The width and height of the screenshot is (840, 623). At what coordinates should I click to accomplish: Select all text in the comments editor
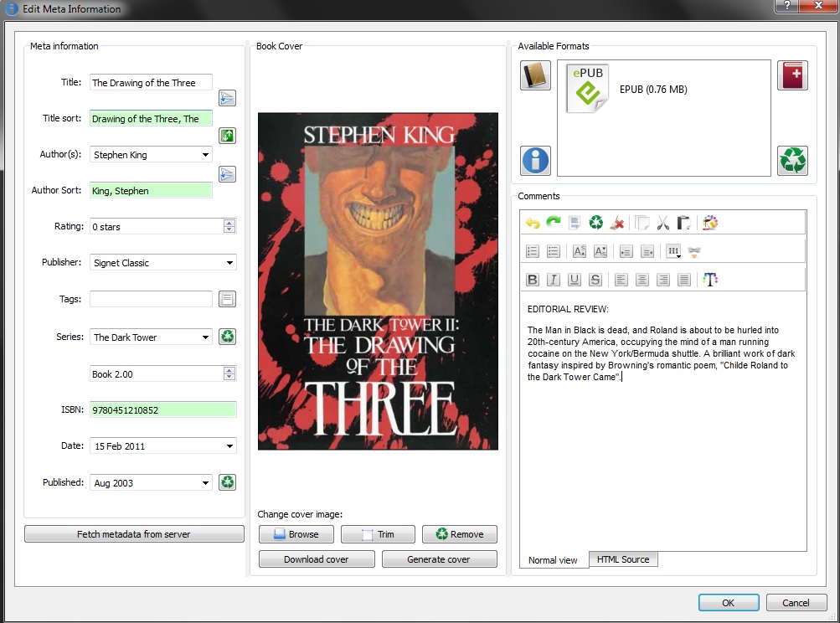click(575, 223)
